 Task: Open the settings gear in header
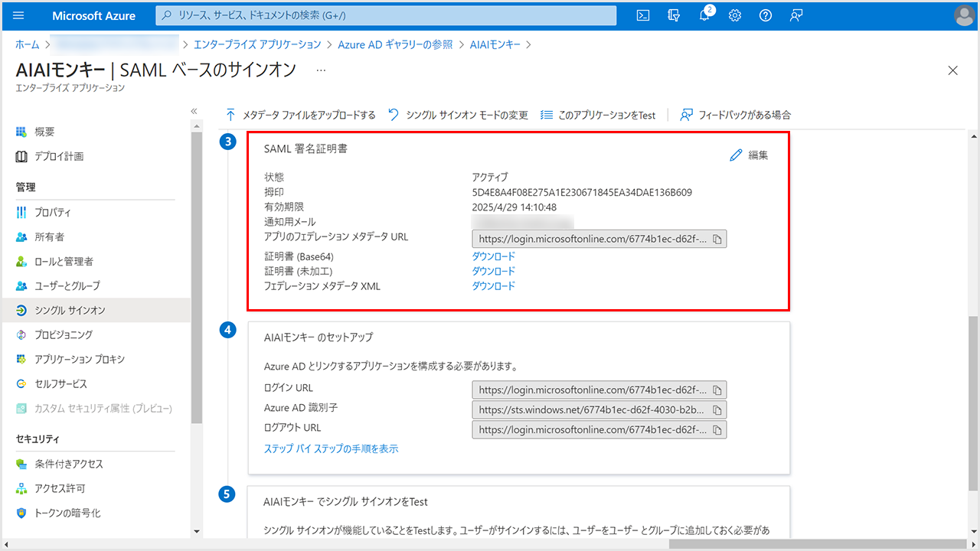coord(735,15)
